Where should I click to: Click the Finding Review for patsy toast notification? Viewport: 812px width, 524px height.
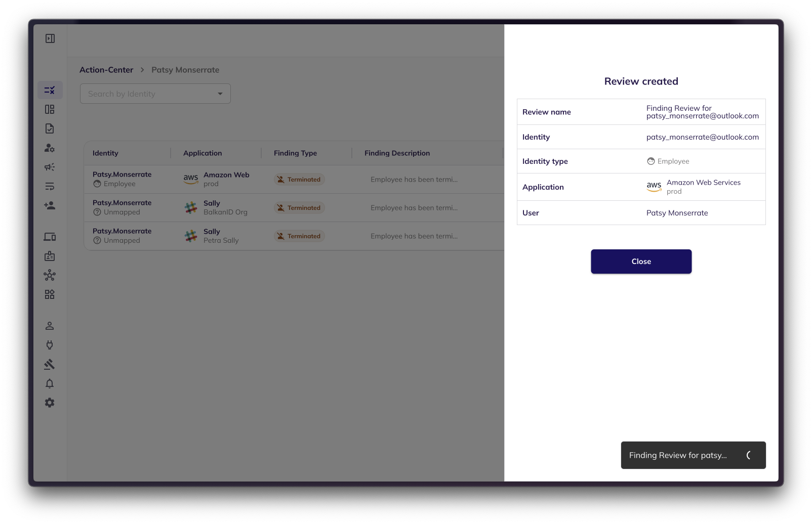678,455
